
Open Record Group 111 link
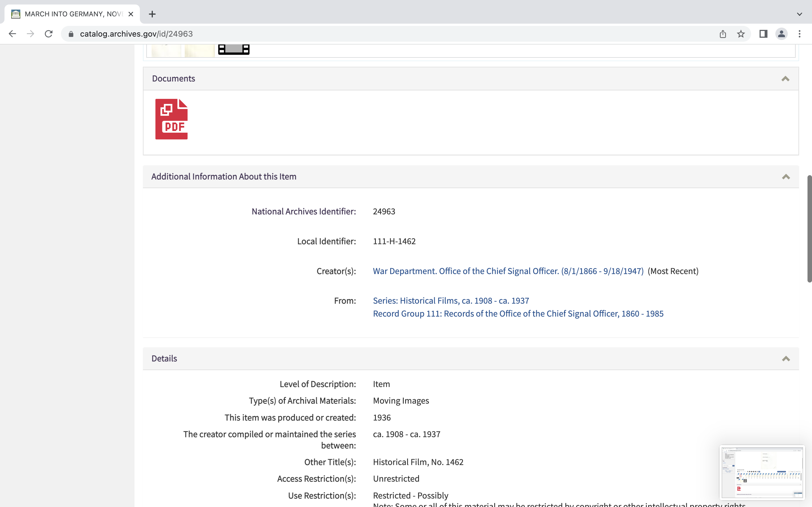(518, 313)
